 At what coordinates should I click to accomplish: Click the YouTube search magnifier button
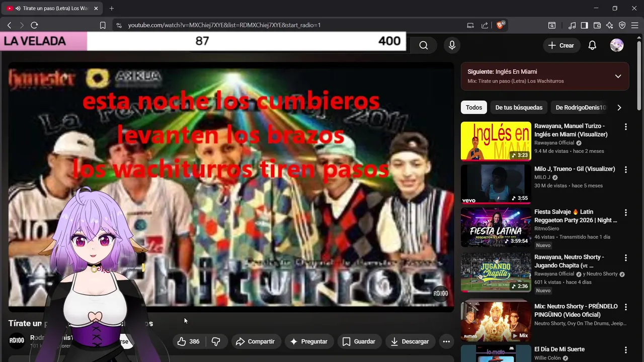coord(424,45)
